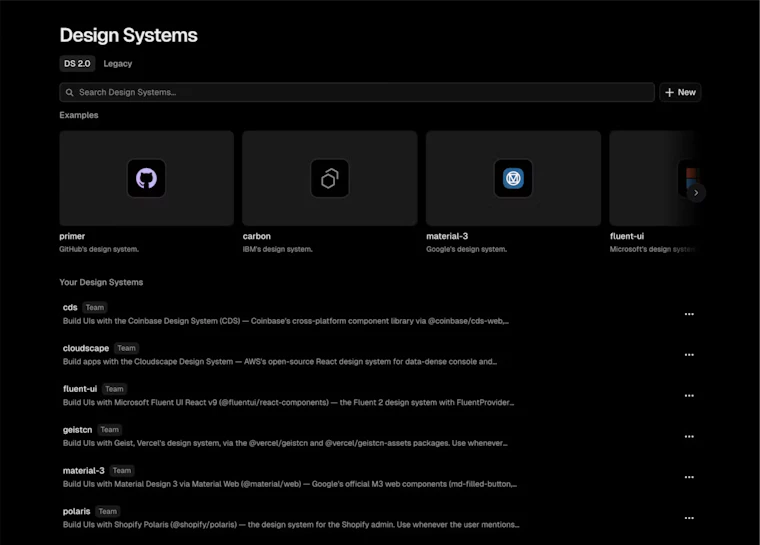This screenshot has width=760, height=545.
Task: Open the material-3 example card thumbnail
Action: click(x=513, y=178)
